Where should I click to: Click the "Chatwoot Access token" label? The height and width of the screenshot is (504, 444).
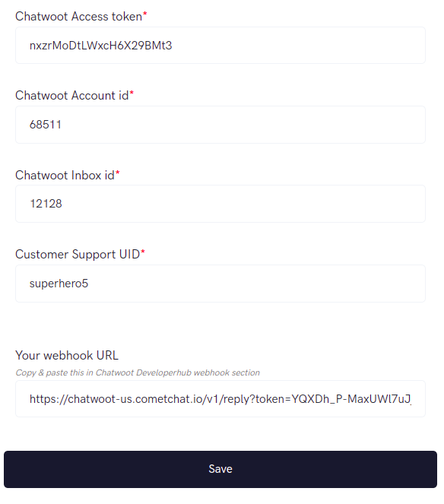(x=78, y=17)
